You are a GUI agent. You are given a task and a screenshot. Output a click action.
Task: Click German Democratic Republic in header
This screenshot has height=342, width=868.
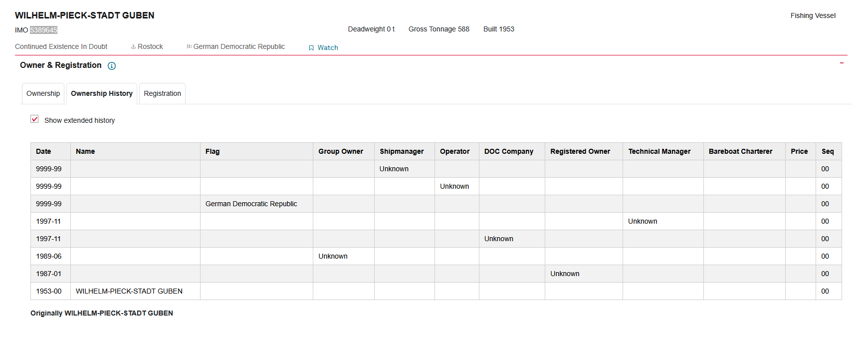(239, 46)
